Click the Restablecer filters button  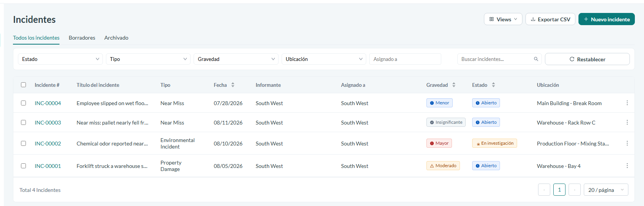(x=587, y=59)
